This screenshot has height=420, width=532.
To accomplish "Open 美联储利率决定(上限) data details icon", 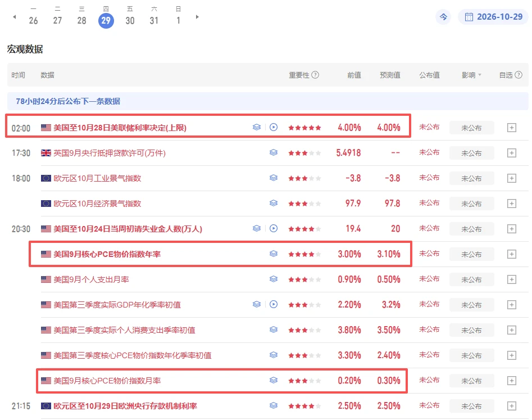I will tap(257, 127).
